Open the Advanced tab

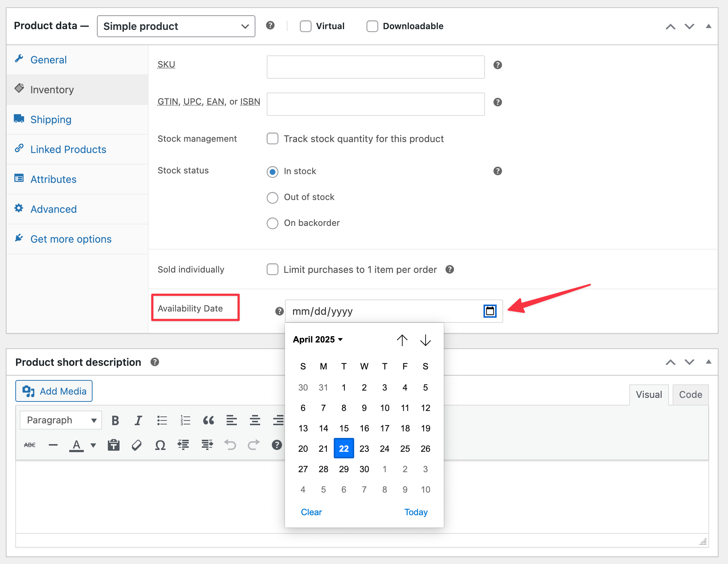(77, 209)
